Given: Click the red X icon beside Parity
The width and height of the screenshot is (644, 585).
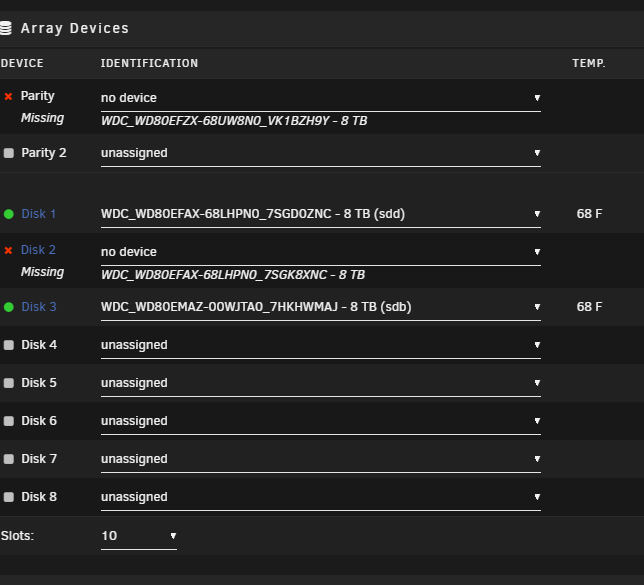Looking at the screenshot, I should [8, 97].
